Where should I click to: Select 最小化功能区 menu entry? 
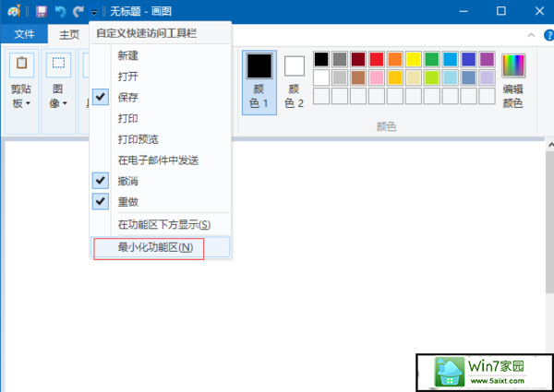pos(154,247)
